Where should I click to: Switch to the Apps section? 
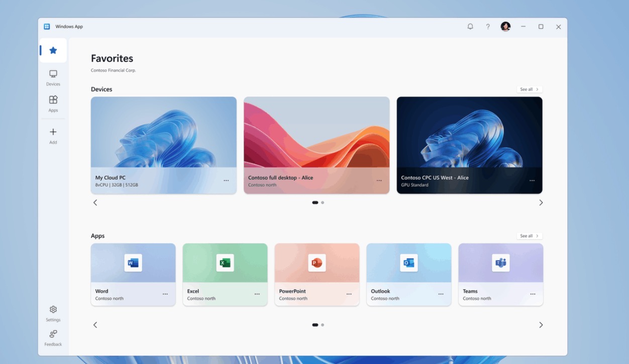[x=53, y=103]
